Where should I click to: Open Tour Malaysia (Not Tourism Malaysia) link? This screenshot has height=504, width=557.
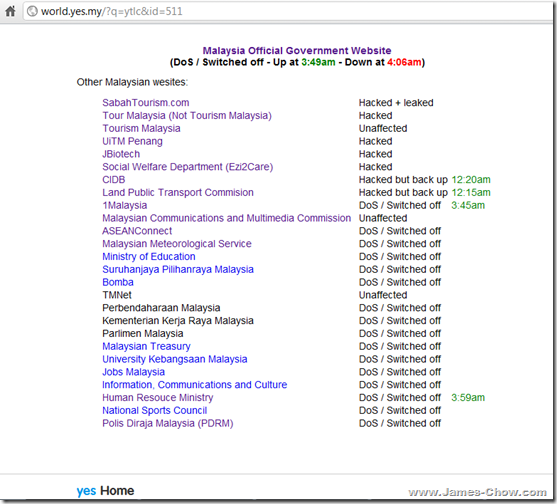[x=187, y=115]
